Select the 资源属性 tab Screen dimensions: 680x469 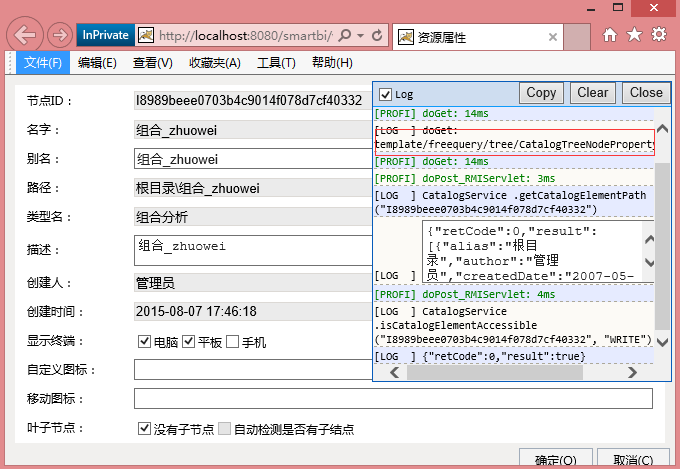coord(477,37)
